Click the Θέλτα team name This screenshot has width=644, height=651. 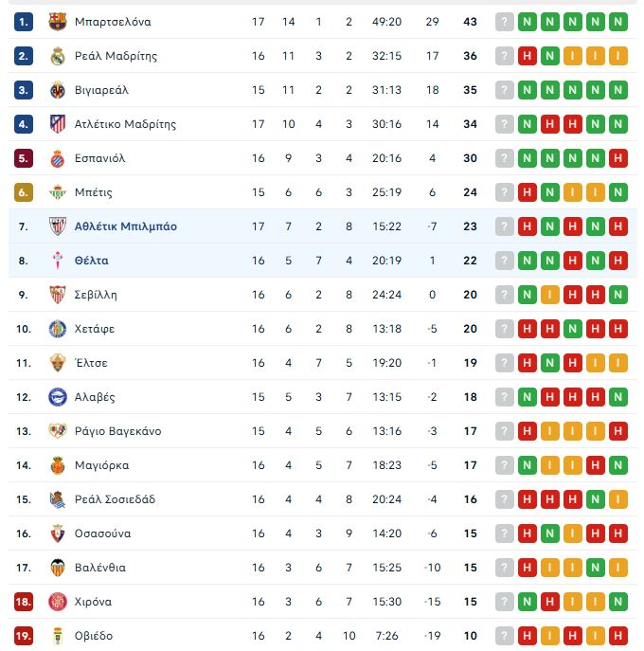[91, 261]
